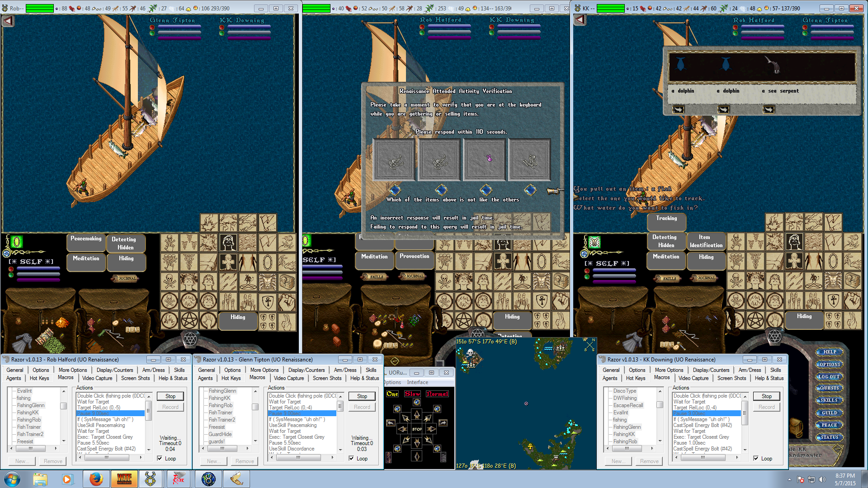Image resolution: width=868 pixels, height=488 pixels.
Task: Sail north with UORudder up arrow
Action: pos(417,414)
